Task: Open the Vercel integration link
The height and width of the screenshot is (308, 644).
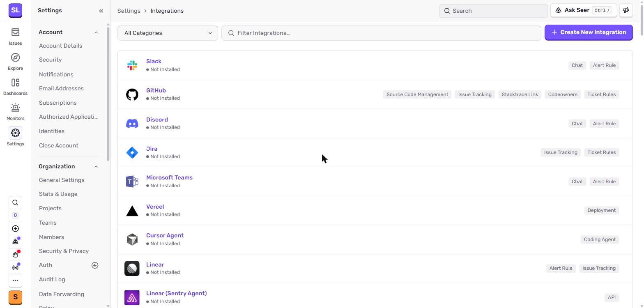Action: [x=155, y=207]
